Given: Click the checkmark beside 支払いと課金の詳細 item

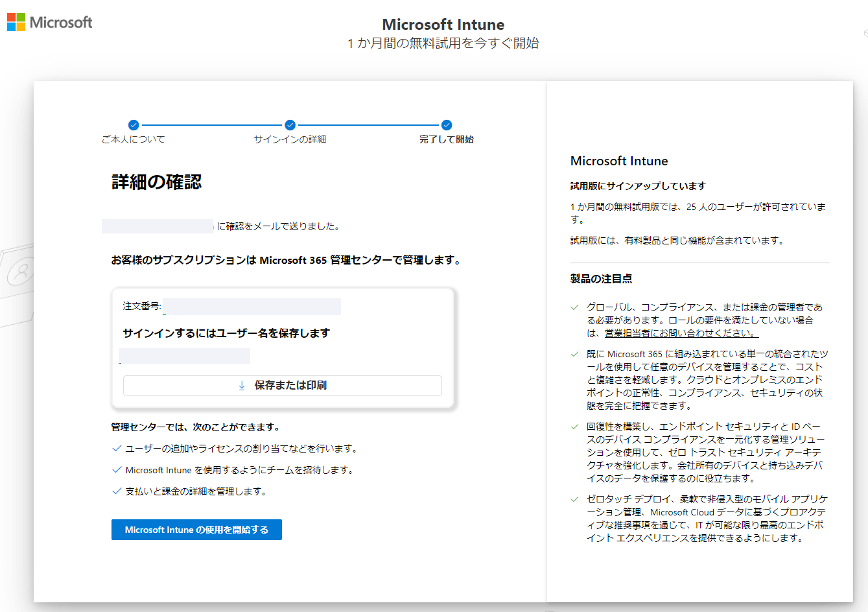Looking at the screenshot, I should [x=117, y=491].
